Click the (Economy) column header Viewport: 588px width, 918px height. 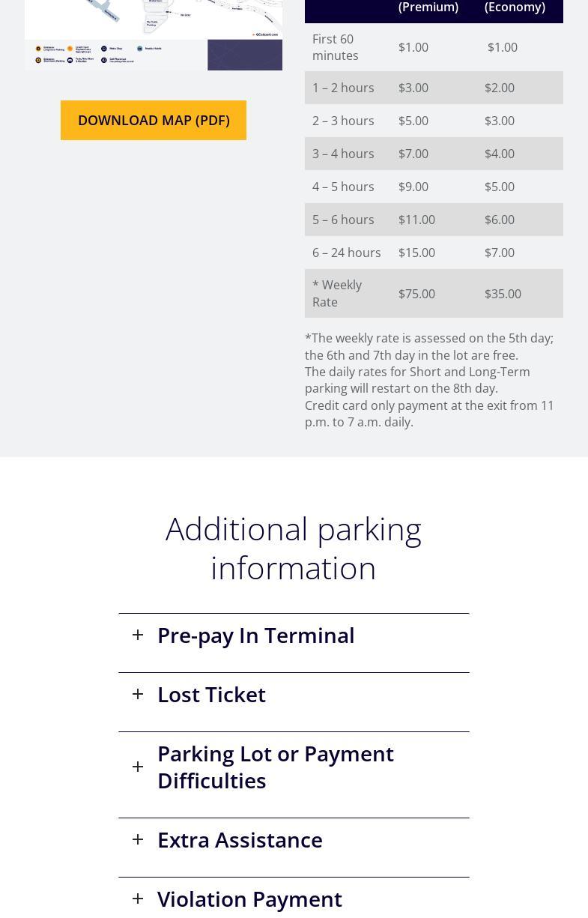[515, 7]
